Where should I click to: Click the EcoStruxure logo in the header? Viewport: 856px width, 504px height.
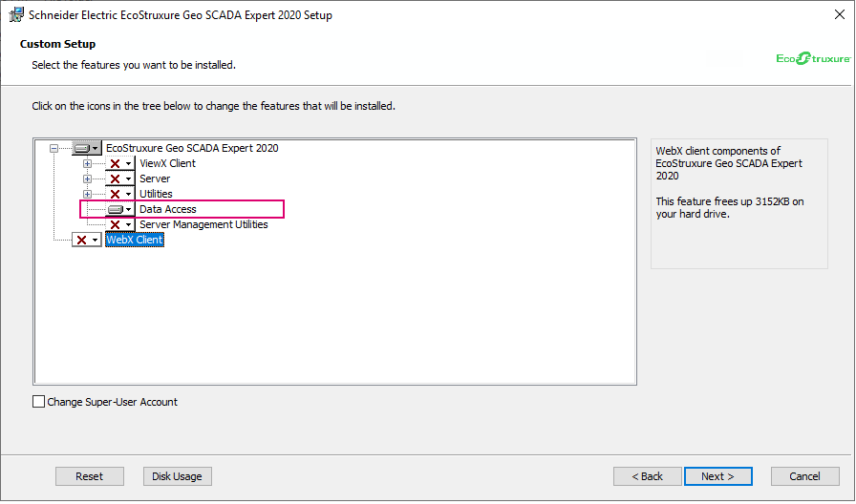coord(813,58)
